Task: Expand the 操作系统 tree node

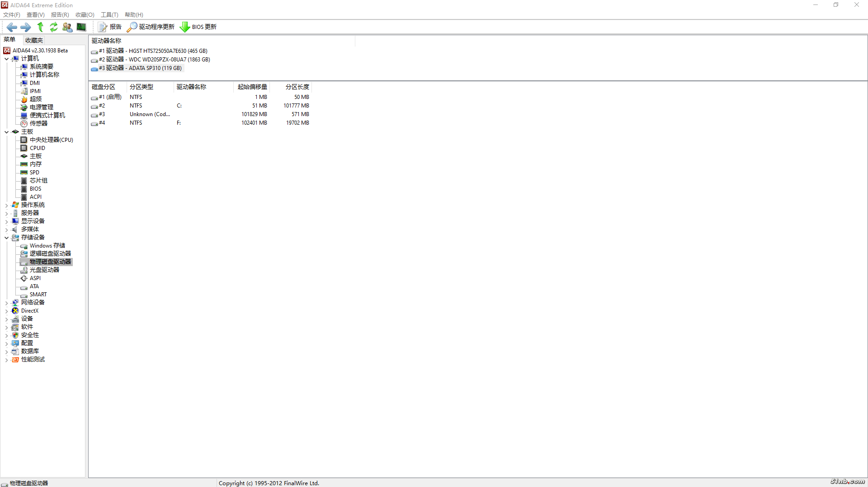Action: pos(7,205)
